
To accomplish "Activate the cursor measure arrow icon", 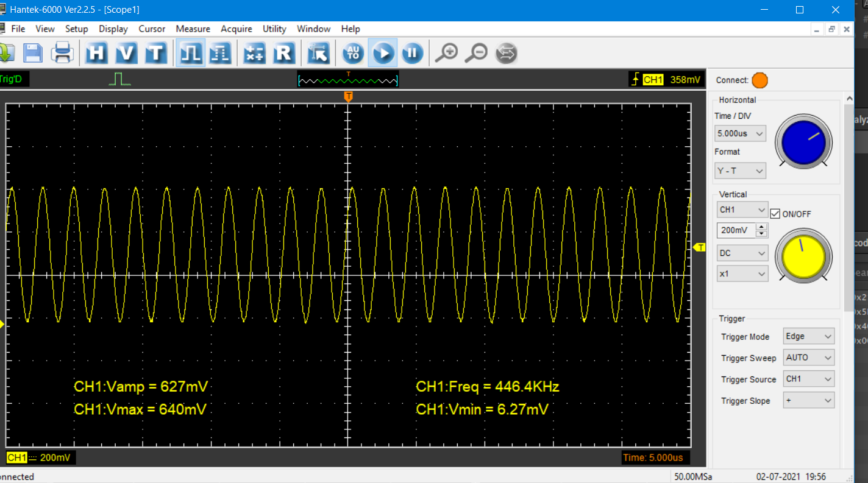I will [318, 53].
